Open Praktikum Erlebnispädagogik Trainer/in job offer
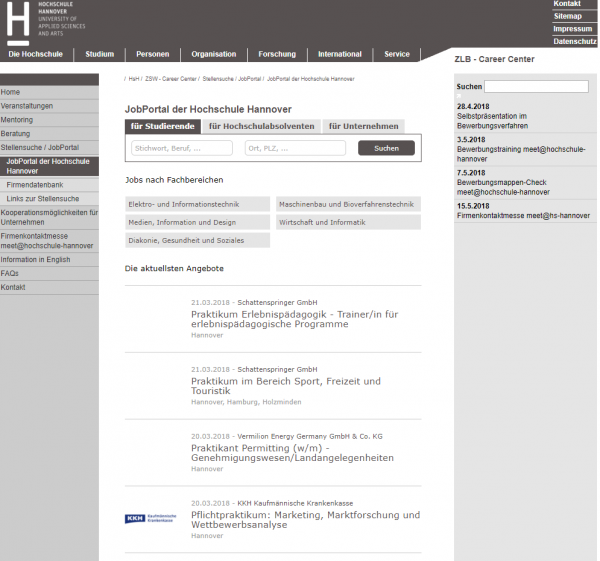The height and width of the screenshot is (561, 600). [x=295, y=319]
